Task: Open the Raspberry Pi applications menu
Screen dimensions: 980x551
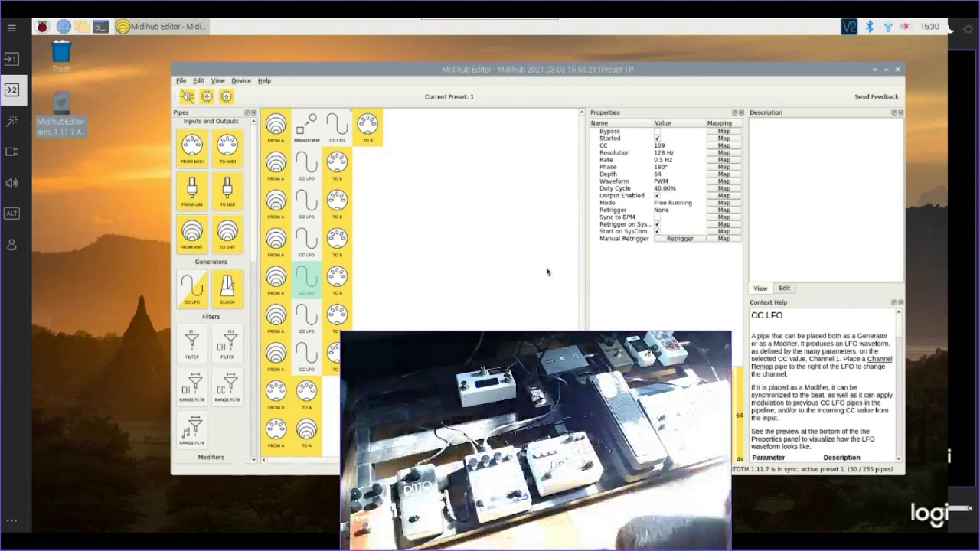Action: 42,27
